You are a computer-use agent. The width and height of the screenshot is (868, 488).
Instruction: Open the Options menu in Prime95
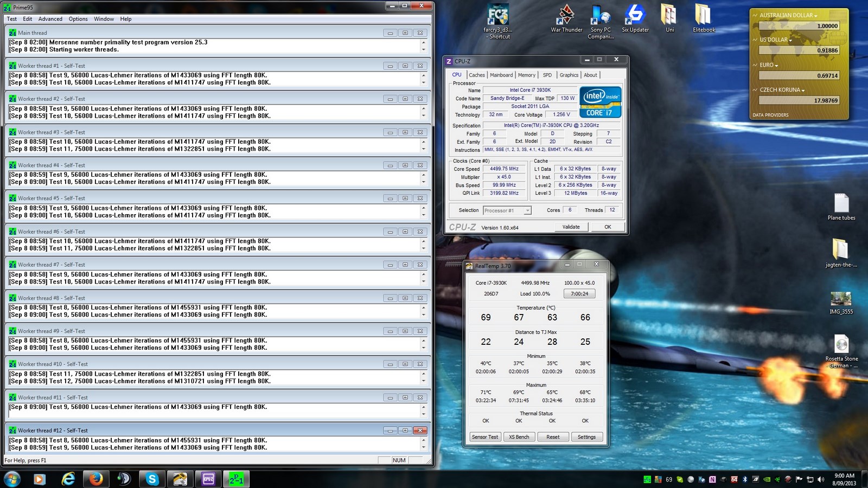(78, 19)
